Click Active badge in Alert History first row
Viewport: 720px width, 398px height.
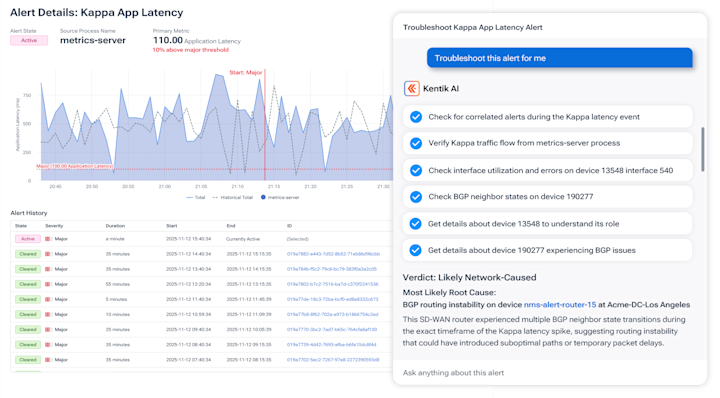pos(28,239)
